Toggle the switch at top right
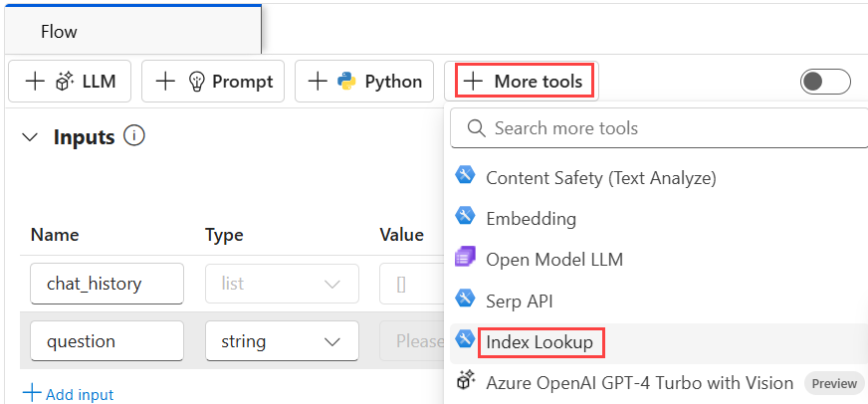The image size is (868, 404). (x=825, y=82)
